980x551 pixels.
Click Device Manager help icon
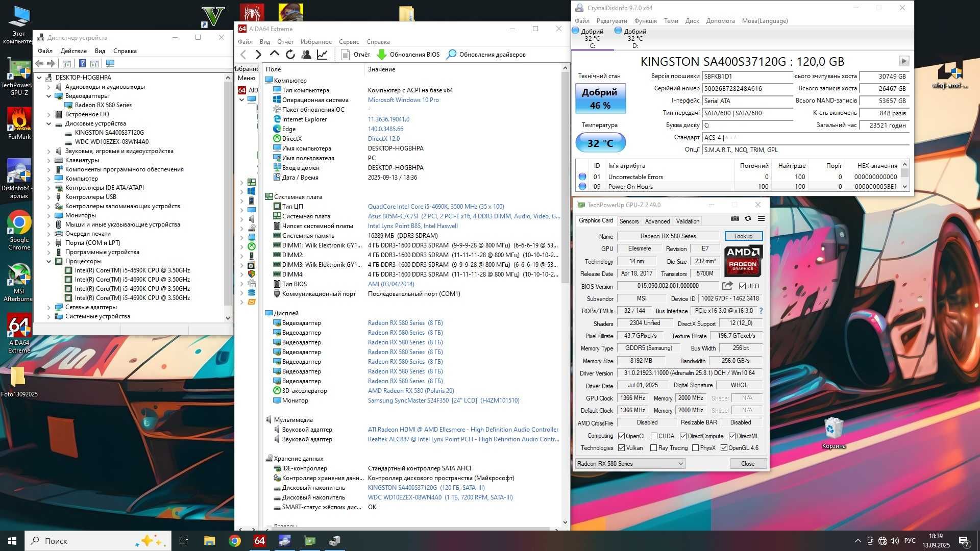pyautogui.click(x=82, y=63)
